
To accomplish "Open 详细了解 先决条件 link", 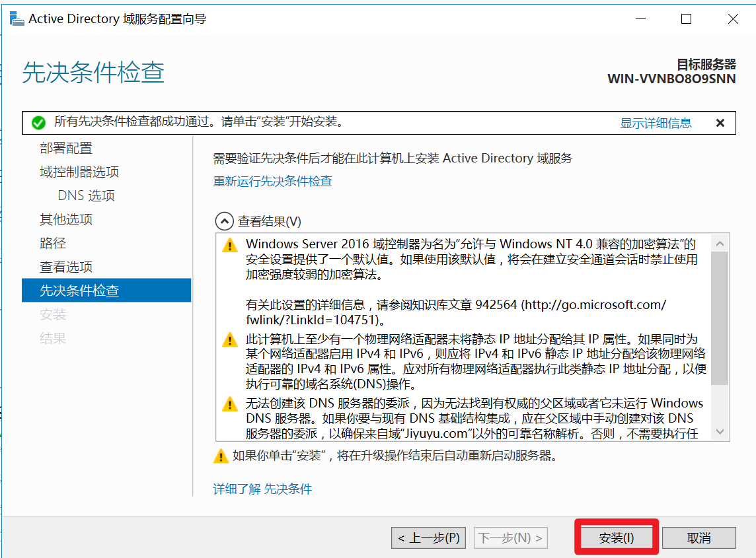I will (x=262, y=489).
